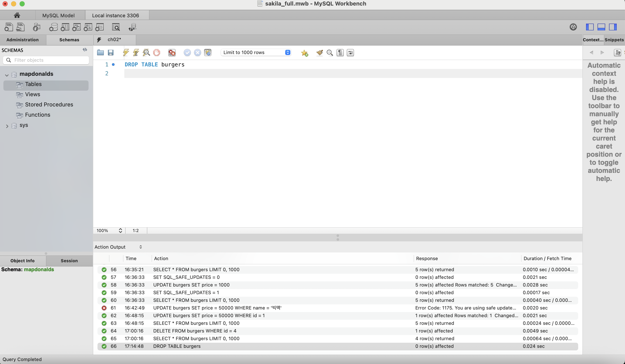The image size is (625, 364).
Task: Open the home screen tab icon
Action: click(x=17, y=15)
